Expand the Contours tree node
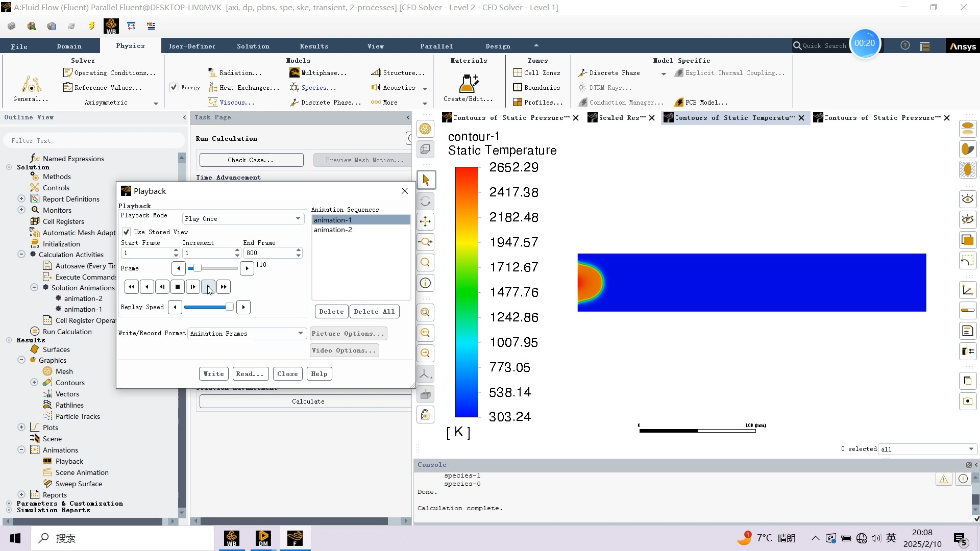Image resolution: width=980 pixels, height=551 pixels. point(34,383)
